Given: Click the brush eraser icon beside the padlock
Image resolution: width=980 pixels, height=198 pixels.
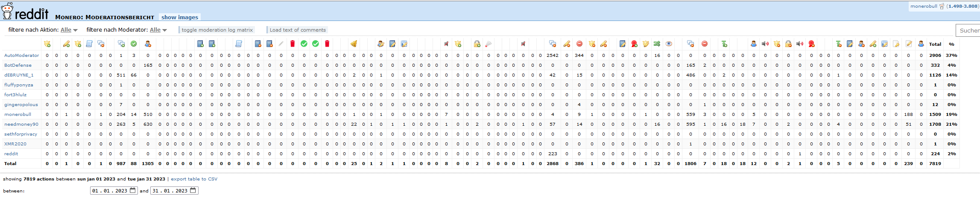Looking at the screenshot, I should coord(489,44).
